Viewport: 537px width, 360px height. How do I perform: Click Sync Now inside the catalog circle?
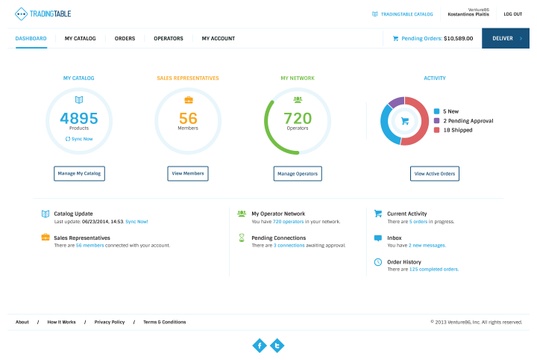79,139
